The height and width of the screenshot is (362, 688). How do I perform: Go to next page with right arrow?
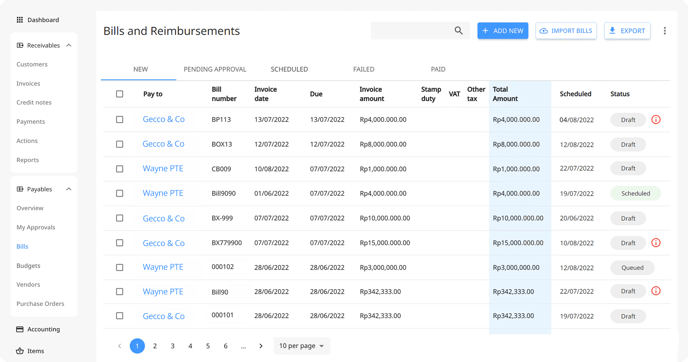[x=261, y=346]
